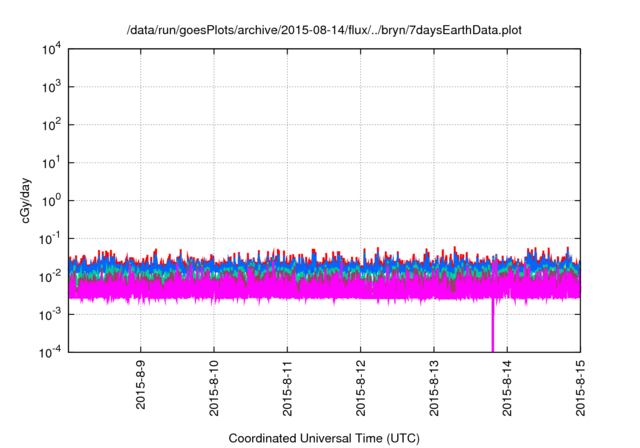
Task: Select the 10^2 y-axis tick label
Action: click(x=51, y=125)
